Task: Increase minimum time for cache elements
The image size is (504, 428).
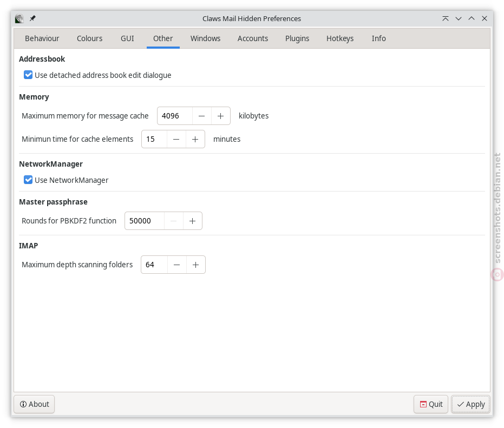Action: click(195, 139)
